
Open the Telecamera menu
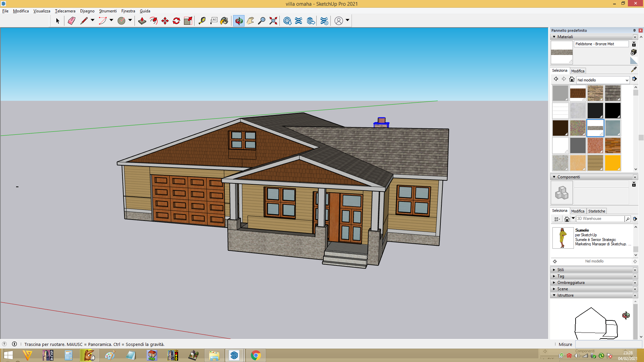pos(65,11)
